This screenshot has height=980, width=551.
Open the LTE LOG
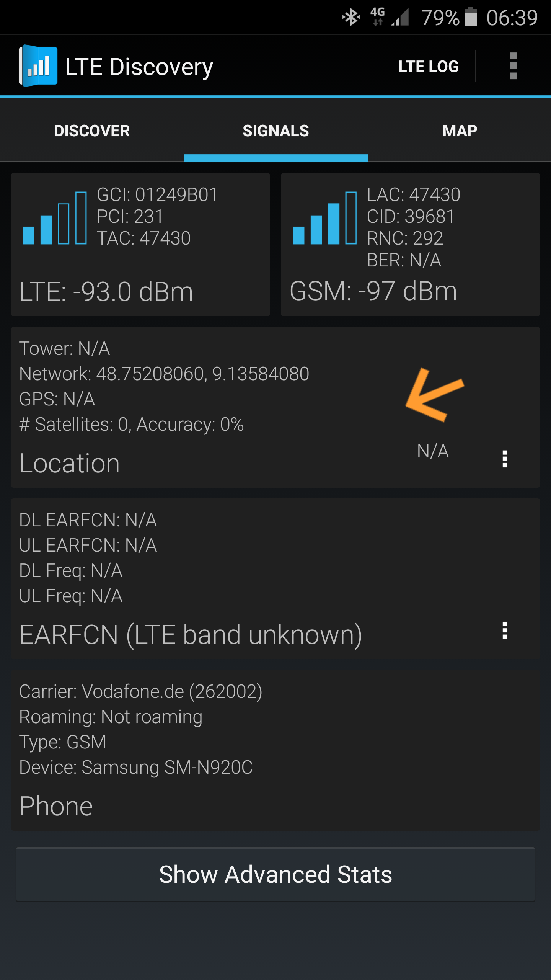pyautogui.click(x=429, y=66)
